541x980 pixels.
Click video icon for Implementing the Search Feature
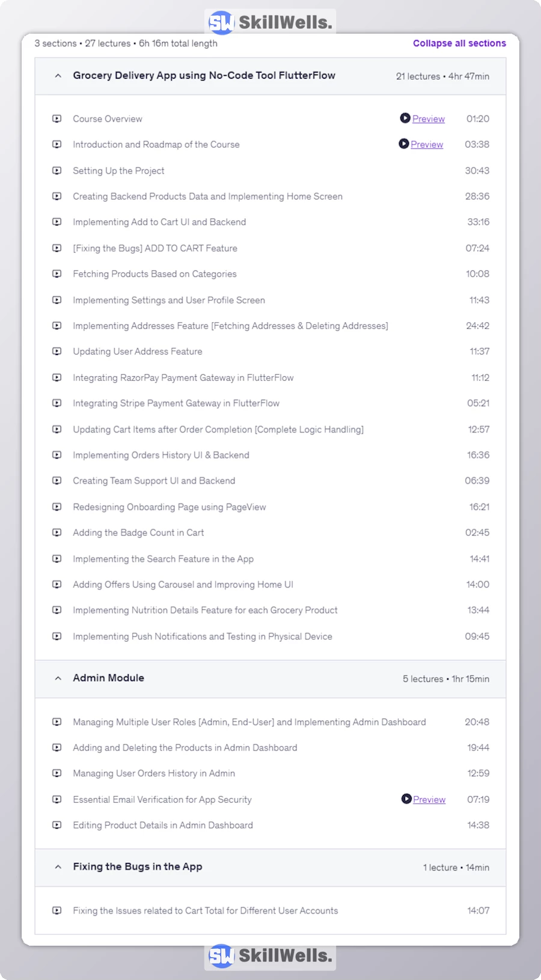[x=57, y=559]
